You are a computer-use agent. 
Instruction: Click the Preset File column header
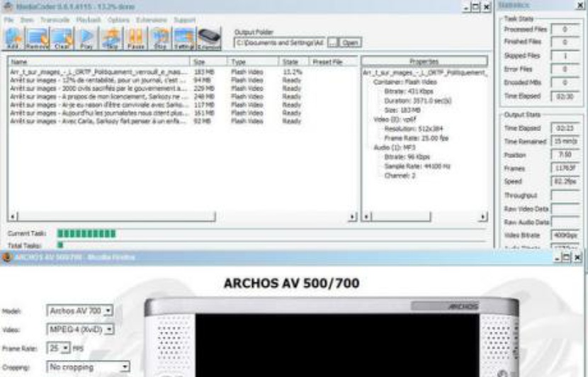[333, 62]
